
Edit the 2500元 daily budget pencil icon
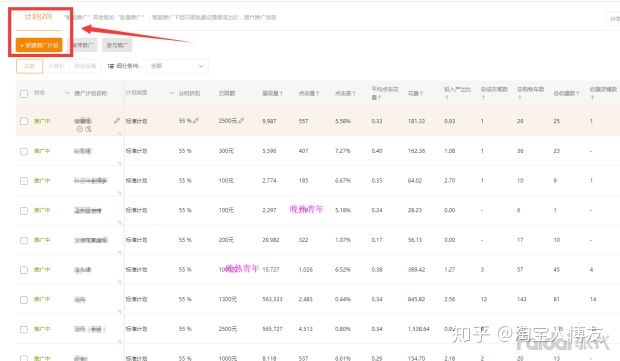click(x=241, y=121)
